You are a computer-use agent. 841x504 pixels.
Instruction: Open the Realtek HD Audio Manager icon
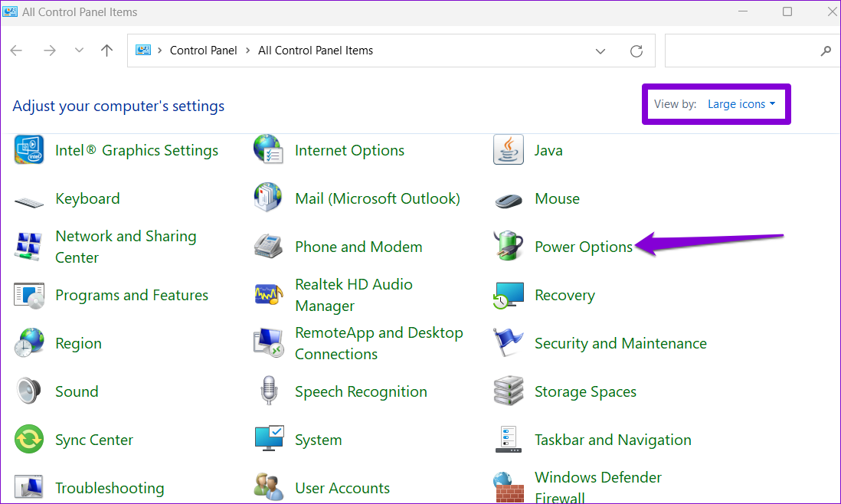[x=269, y=295]
